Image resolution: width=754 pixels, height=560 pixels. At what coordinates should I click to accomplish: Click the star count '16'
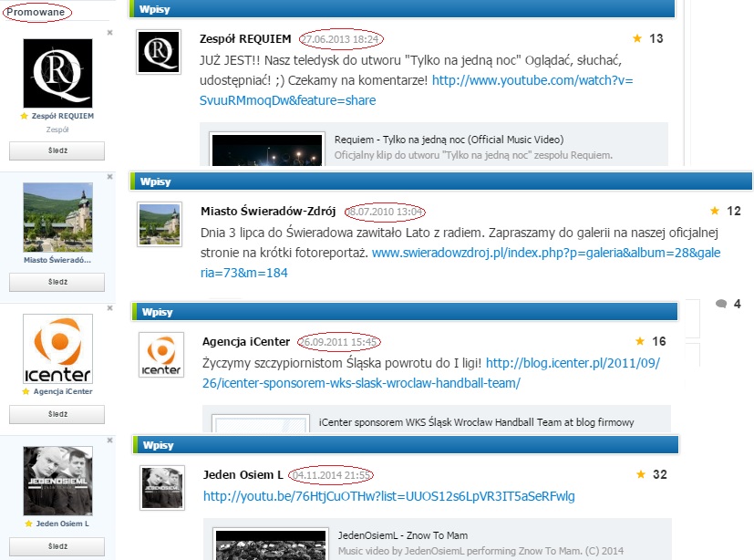click(x=659, y=341)
